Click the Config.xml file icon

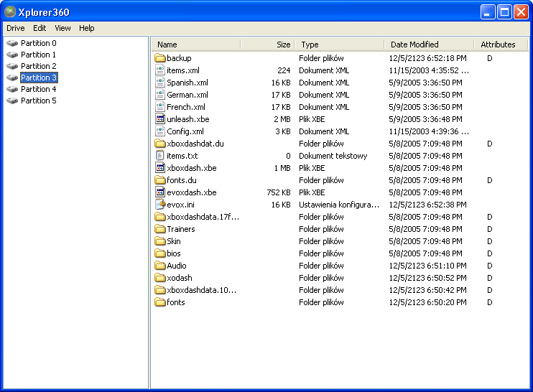pos(159,131)
